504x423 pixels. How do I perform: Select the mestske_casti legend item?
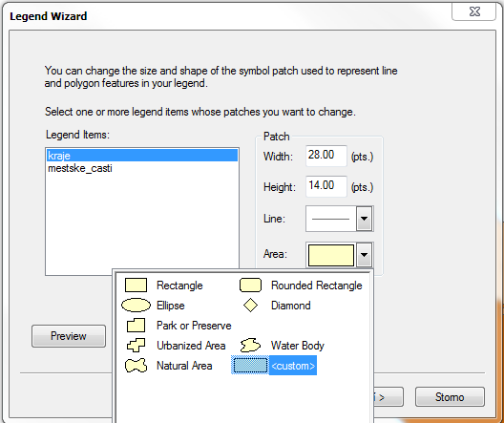tap(142, 168)
